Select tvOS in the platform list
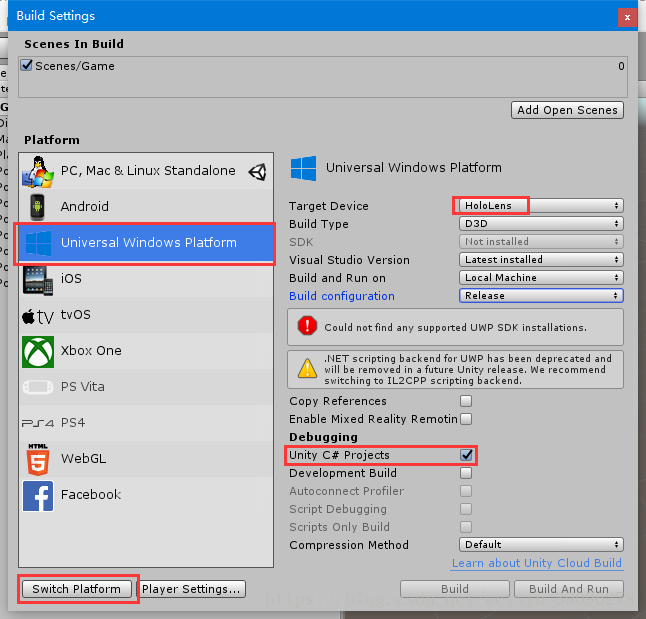 point(146,315)
